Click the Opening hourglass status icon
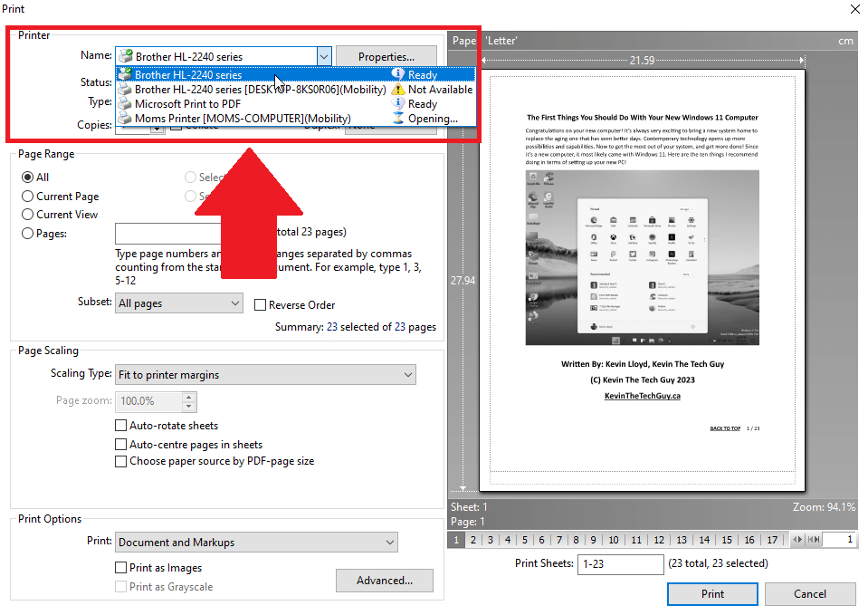Screen dimensions: 868x615 click(397, 118)
